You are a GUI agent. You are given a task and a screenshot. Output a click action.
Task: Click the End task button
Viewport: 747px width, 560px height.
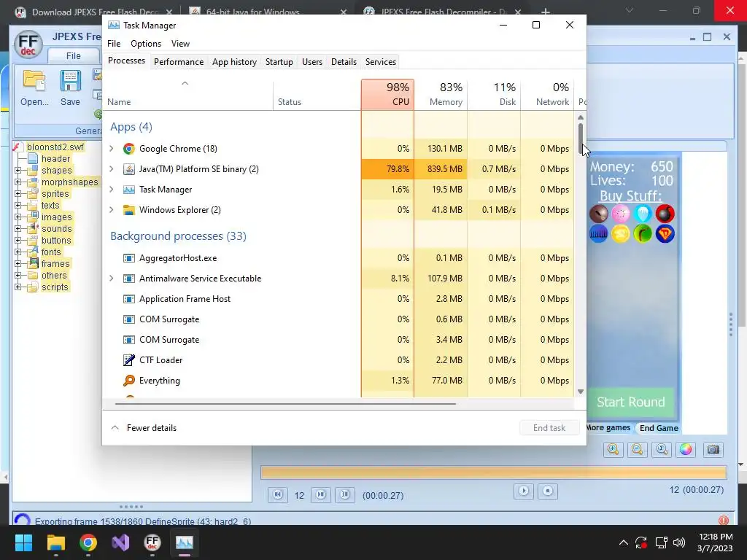click(x=549, y=427)
